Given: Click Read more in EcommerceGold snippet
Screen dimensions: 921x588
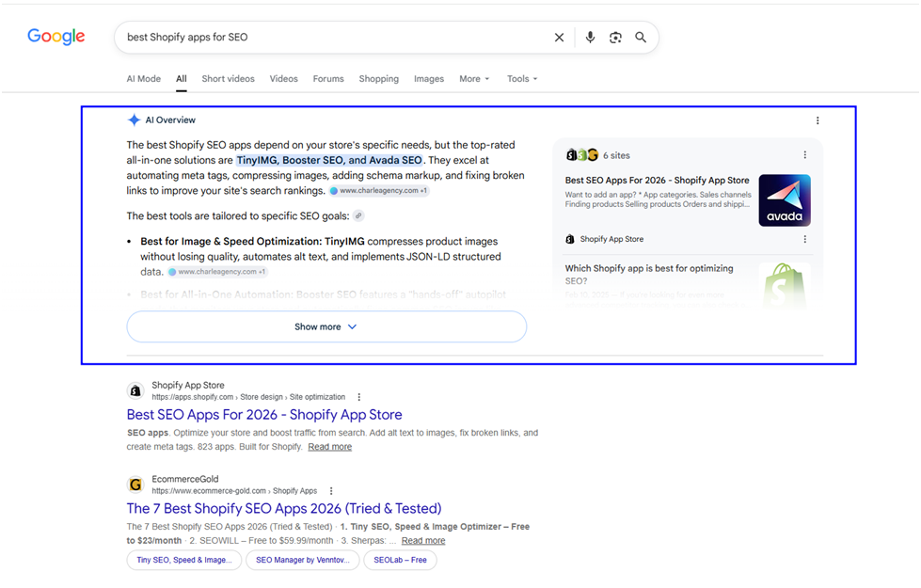Looking at the screenshot, I should click(423, 540).
